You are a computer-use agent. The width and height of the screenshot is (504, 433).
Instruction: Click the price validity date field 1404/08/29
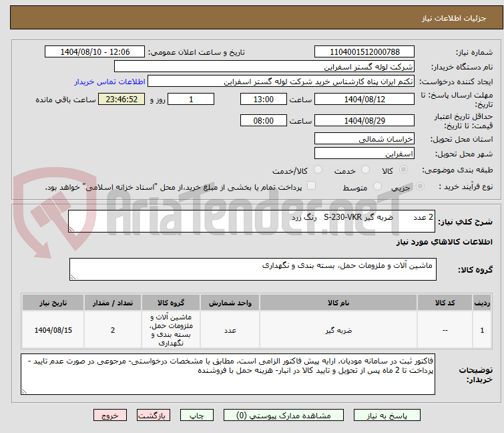(x=364, y=121)
